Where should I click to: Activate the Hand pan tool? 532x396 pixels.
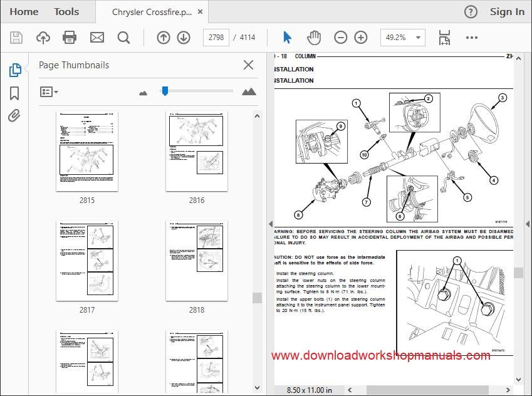click(314, 38)
